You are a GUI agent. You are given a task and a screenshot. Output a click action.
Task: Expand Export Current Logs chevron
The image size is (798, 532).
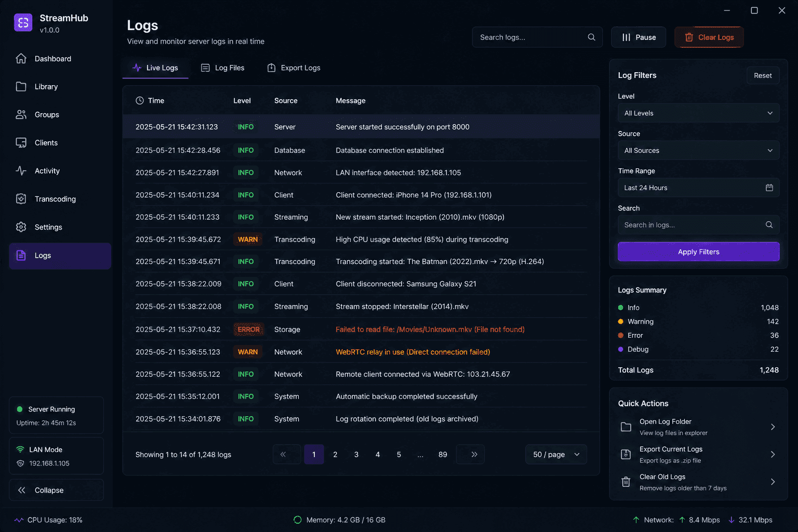click(773, 455)
